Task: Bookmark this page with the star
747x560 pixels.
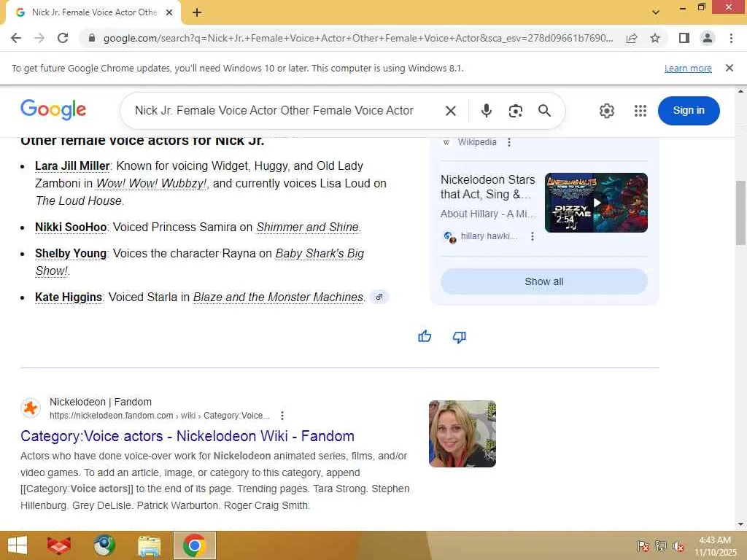Action: tap(655, 38)
